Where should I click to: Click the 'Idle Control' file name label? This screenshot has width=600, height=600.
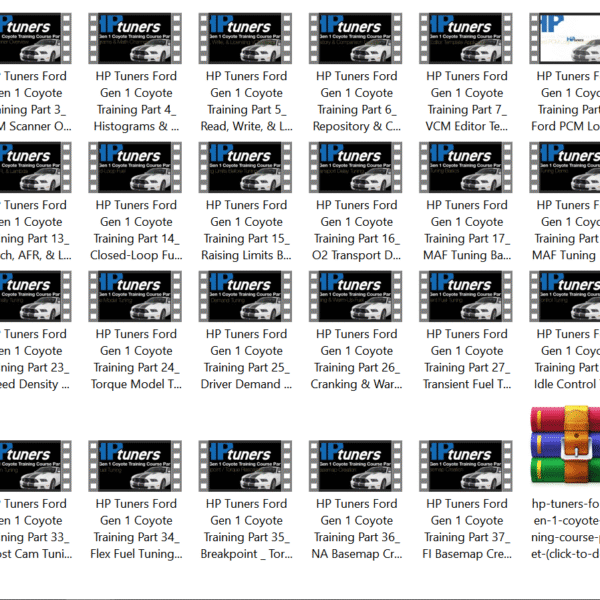567,384
